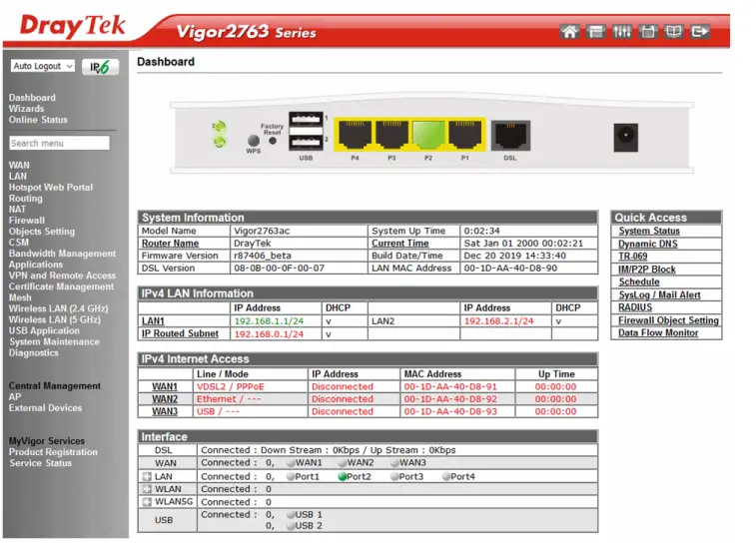The width and height of the screenshot is (756, 550).
Task: Click Dynamic DNS quick access link
Action: click(648, 244)
